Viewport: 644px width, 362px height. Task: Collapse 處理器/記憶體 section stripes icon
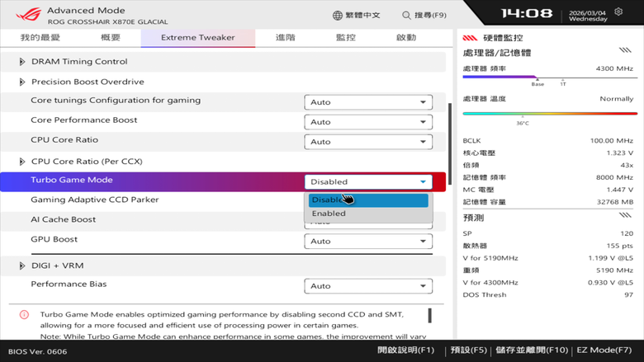625,50
